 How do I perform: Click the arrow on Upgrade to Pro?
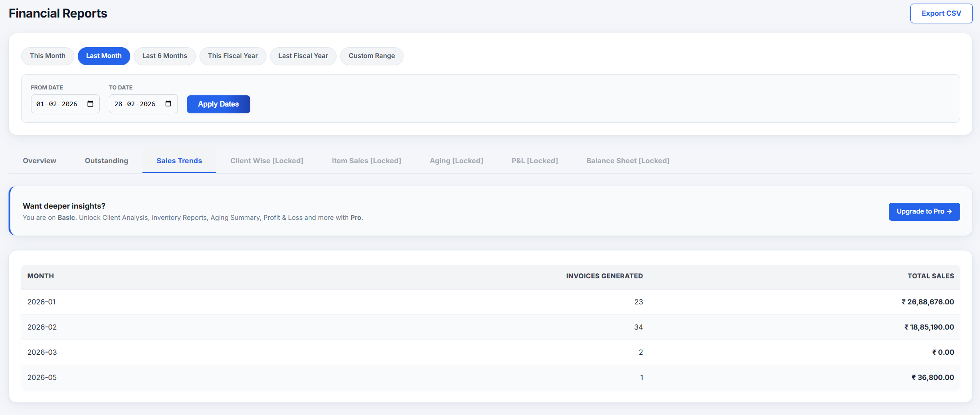(x=949, y=211)
